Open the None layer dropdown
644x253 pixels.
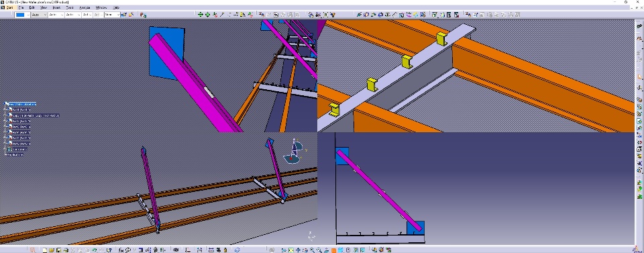112,15
